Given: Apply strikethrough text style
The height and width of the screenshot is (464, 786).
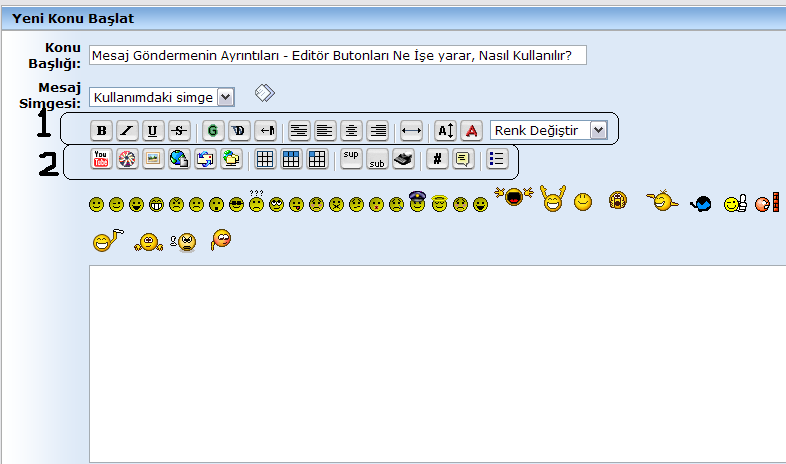Looking at the screenshot, I should tap(179, 130).
